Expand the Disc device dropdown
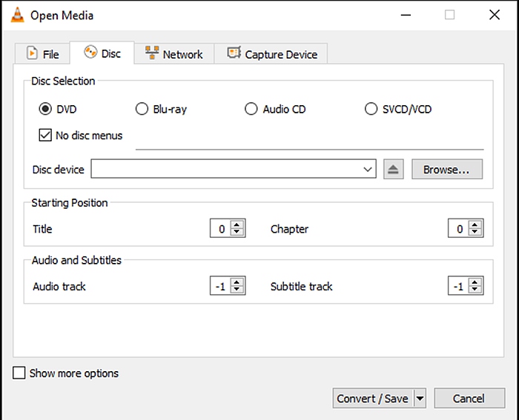Screen dimensions: 519x420 point(368,170)
